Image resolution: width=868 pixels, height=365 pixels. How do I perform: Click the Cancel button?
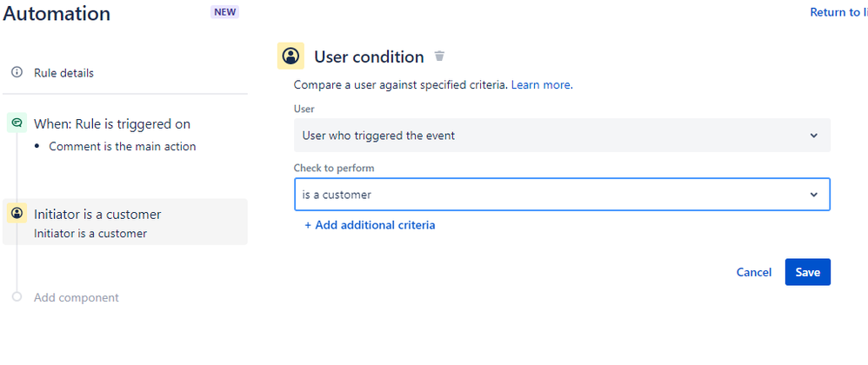tap(753, 272)
